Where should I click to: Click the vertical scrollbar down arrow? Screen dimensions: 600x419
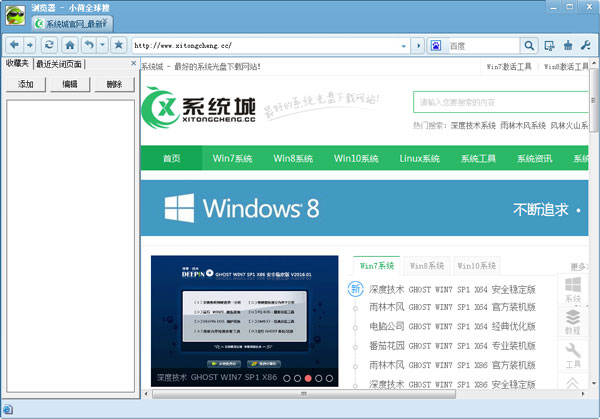pos(594,384)
